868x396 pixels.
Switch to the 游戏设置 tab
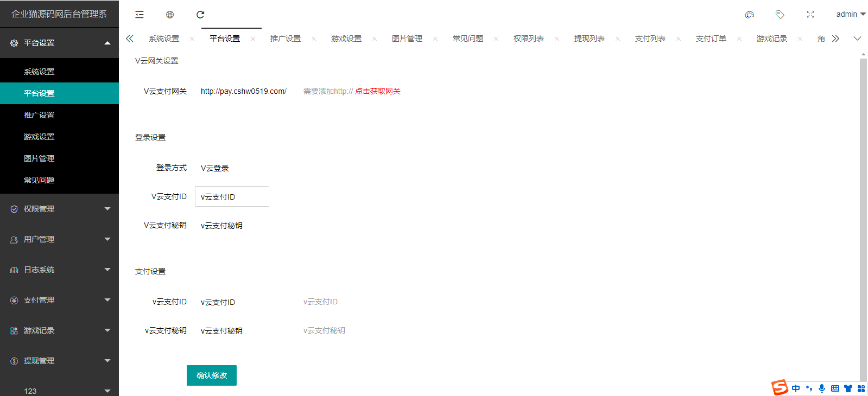346,39
